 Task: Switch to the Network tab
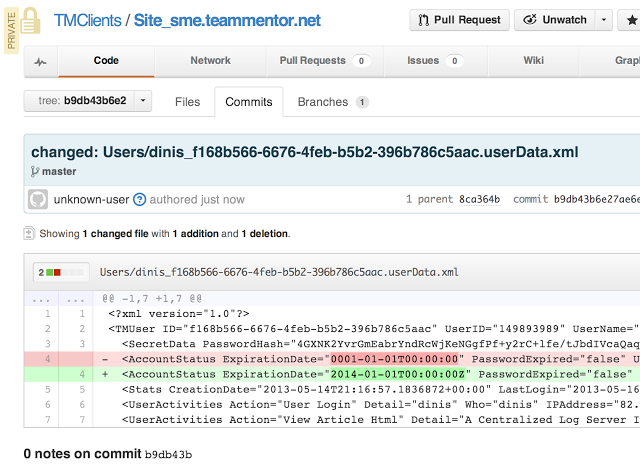click(210, 61)
